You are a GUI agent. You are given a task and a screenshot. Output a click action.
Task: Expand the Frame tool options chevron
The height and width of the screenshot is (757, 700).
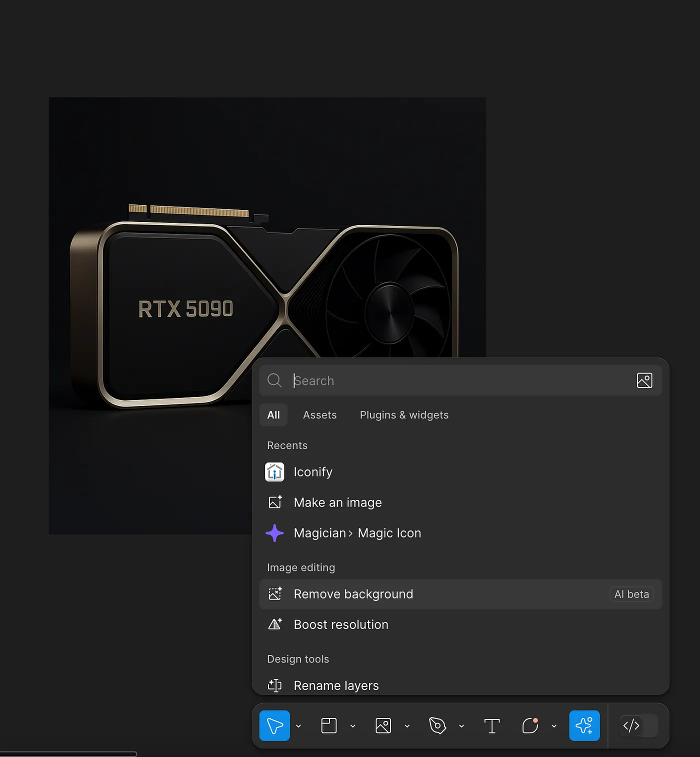pyautogui.click(x=353, y=725)
